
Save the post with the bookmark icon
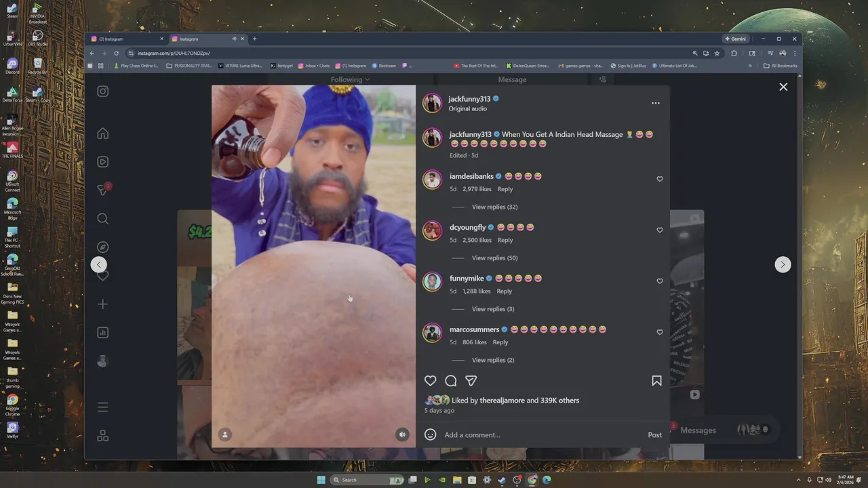coord(656,381)
